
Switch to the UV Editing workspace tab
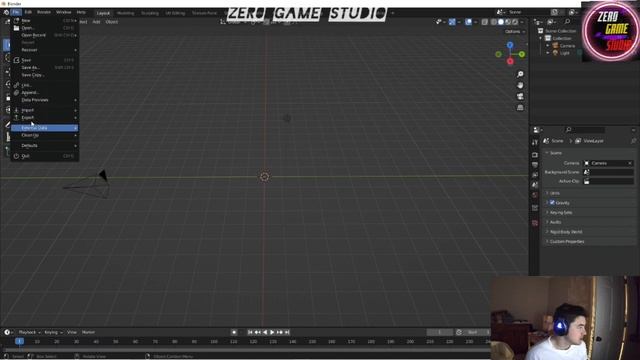[x=175, y=13]
